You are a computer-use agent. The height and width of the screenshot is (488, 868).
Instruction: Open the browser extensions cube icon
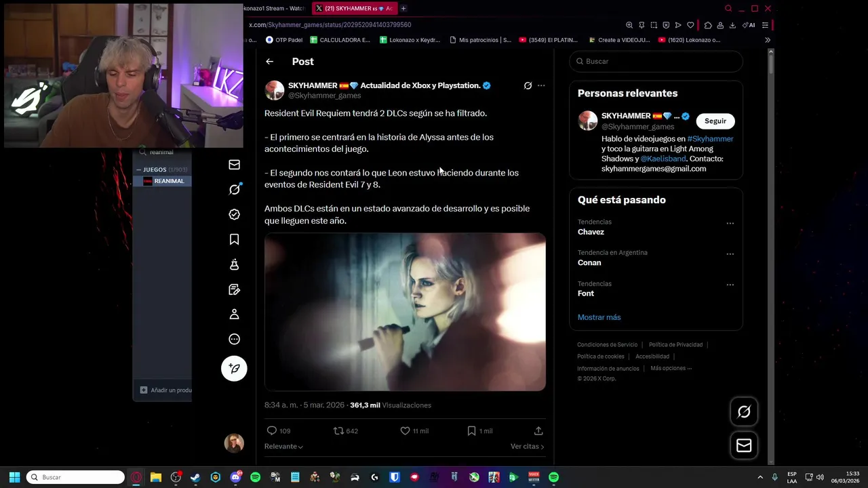708,25
